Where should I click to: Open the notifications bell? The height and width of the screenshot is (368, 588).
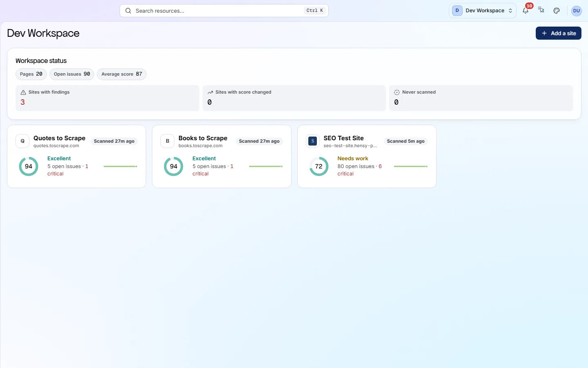[526, 11]
